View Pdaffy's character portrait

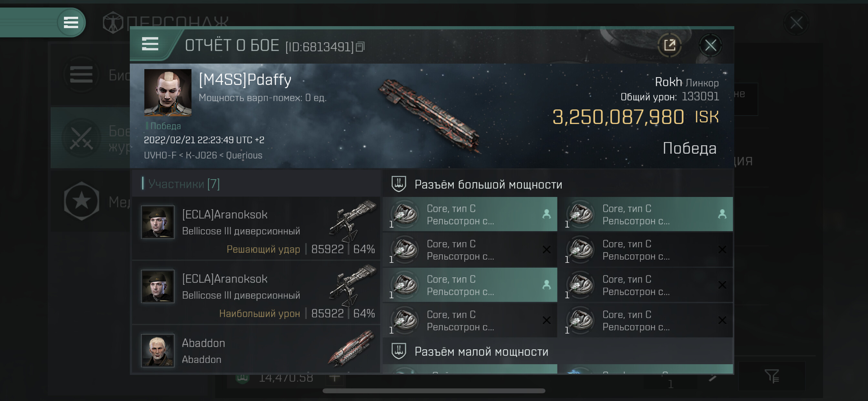pos(168,93)
